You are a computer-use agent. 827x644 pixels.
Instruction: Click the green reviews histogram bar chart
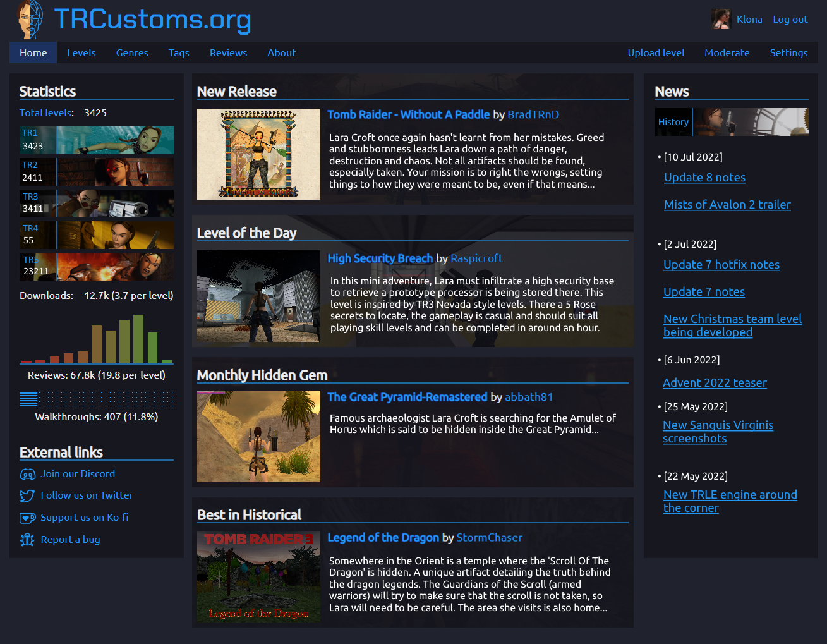[x=95, y=339]
